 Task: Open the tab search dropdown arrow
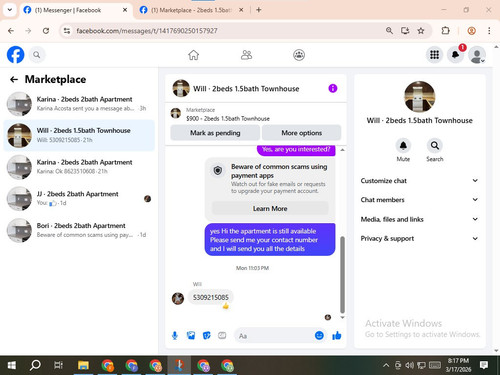(x=10, y=10)
